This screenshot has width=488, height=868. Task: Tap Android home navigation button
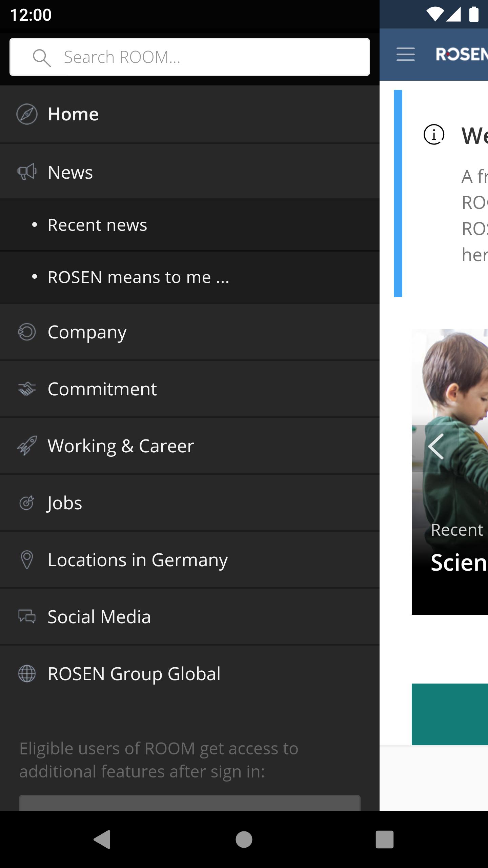click(244, 840)
